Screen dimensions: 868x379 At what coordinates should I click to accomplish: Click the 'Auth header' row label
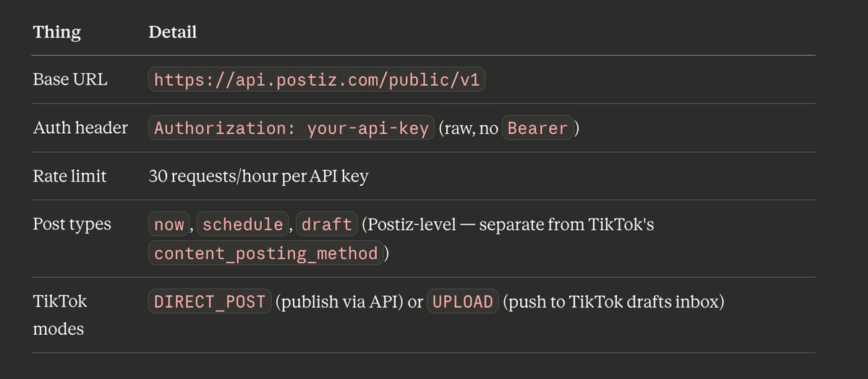point(80,128)
